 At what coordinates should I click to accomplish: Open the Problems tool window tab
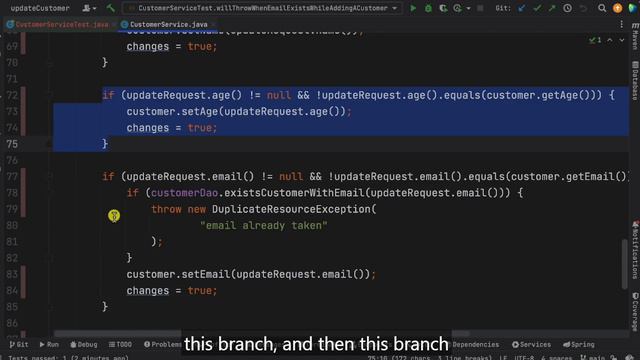pos(163,344)
